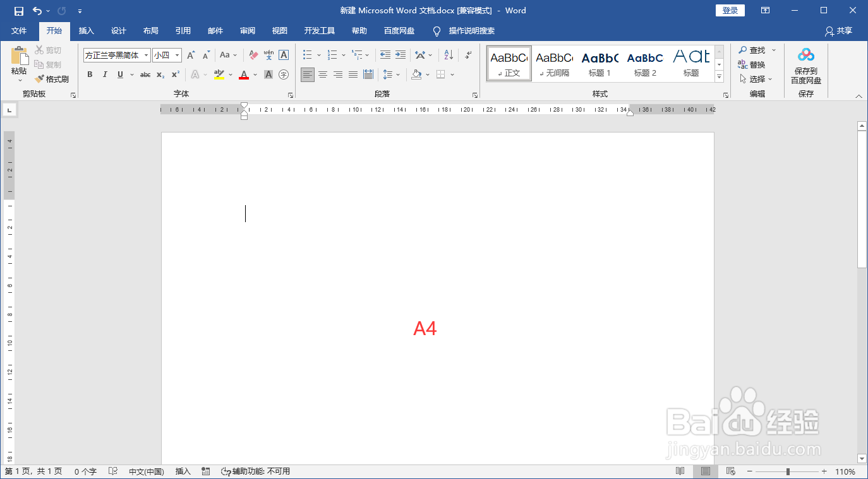The height and width of the screenshot is (479, 868).
Task: Click the 110% zoom level button
Action: [845, 471]
